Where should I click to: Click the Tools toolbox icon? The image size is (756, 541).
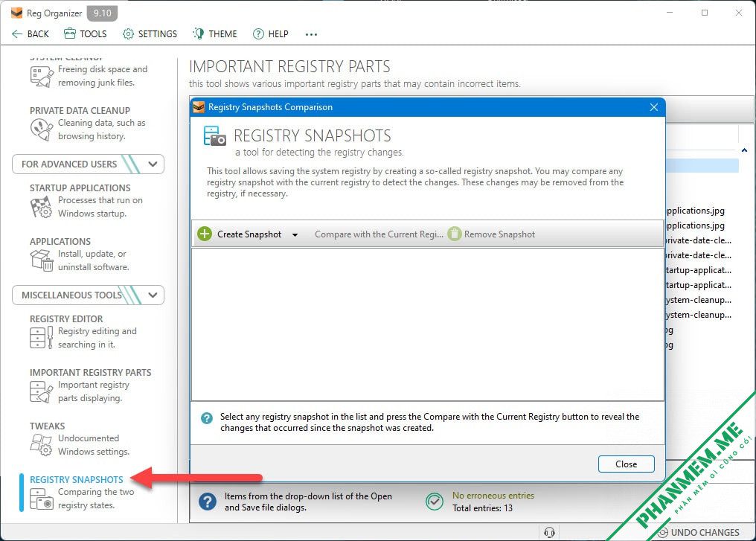pos(70,33)
